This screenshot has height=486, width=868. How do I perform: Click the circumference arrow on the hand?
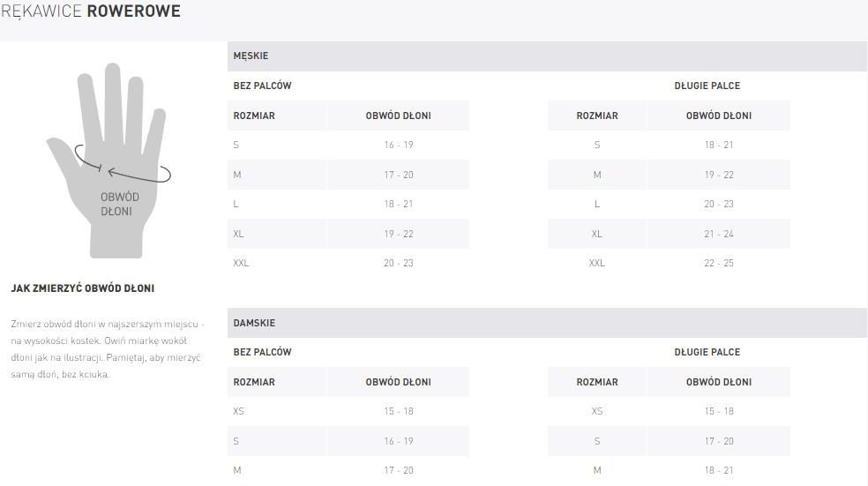pos(123,164)
